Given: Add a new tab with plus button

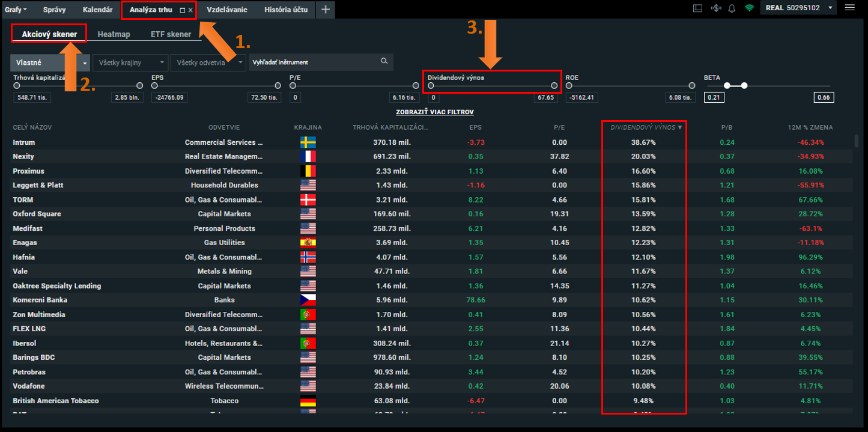Looking at the screenshot, I should click(325, 10).
